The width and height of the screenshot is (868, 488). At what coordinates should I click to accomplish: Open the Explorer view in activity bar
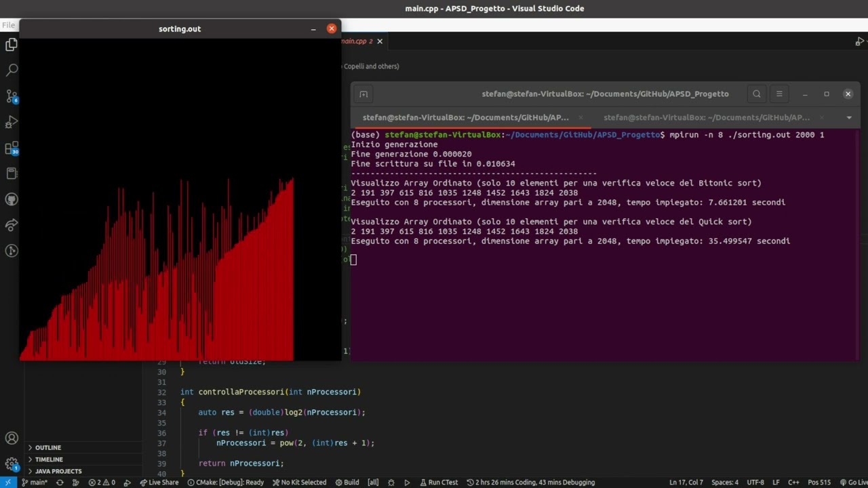12,45
